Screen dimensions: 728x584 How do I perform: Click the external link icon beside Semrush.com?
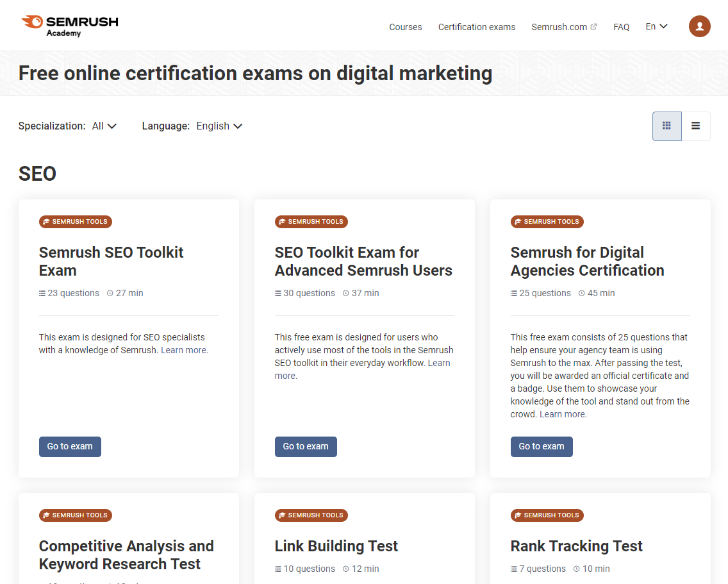(x=593, y=27)
